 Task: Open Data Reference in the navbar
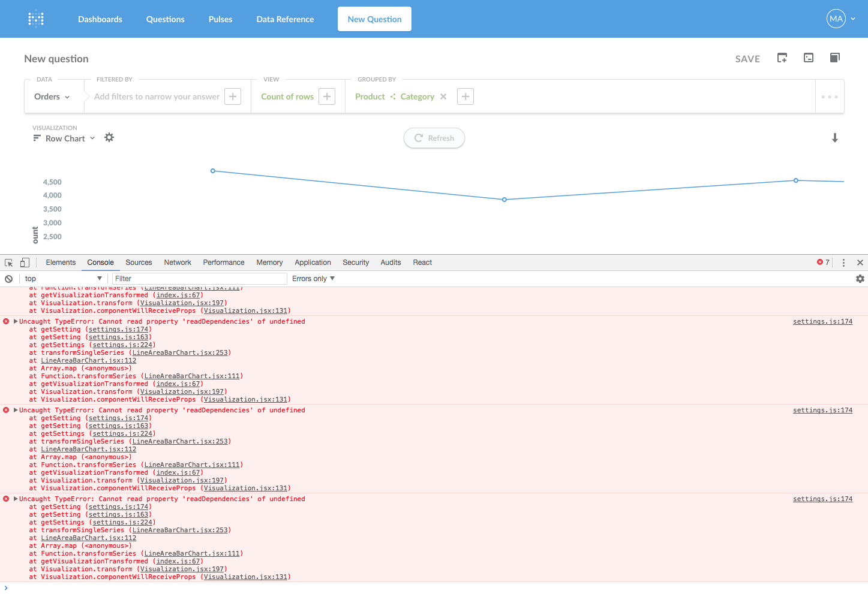pos(285,19)
